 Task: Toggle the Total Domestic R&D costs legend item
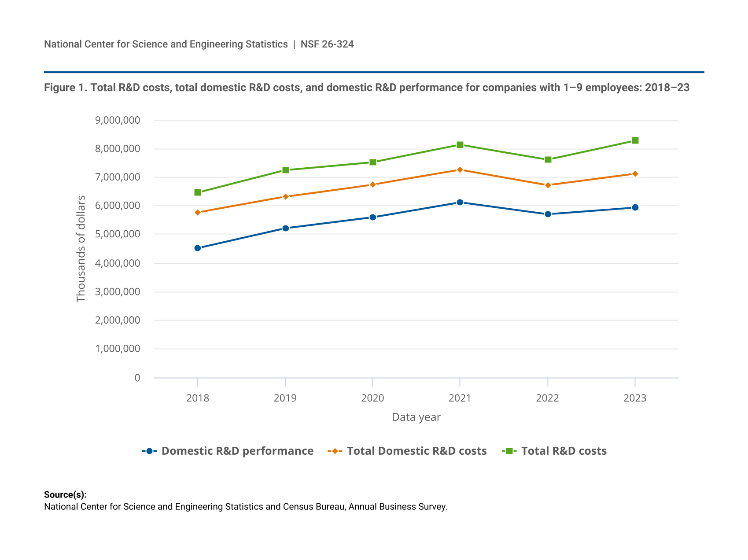click(407, 451)
